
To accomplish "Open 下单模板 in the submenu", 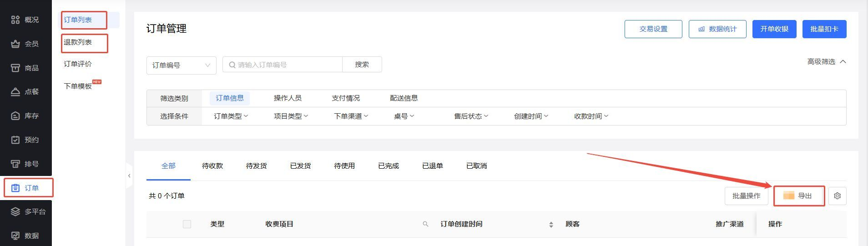I will click(78, 86).
